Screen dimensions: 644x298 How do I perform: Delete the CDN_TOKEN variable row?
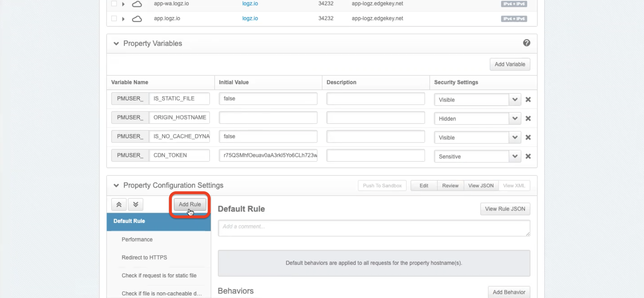528,156
